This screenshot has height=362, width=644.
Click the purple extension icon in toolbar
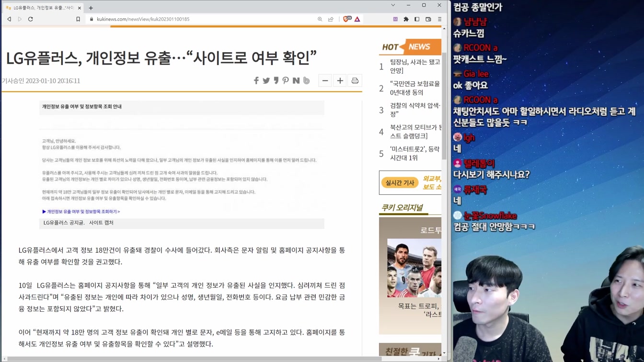[x=395, y=19]
